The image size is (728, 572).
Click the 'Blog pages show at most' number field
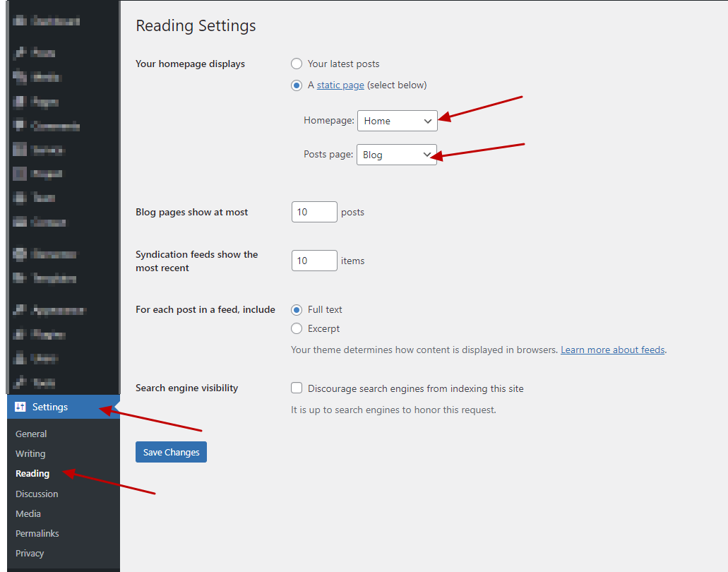coord(314,212)
